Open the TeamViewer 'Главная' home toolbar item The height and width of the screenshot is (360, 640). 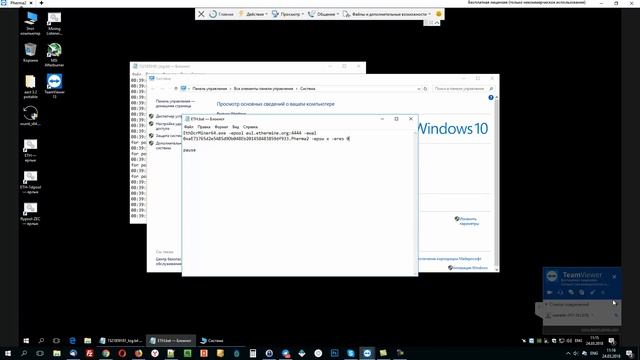221,14
